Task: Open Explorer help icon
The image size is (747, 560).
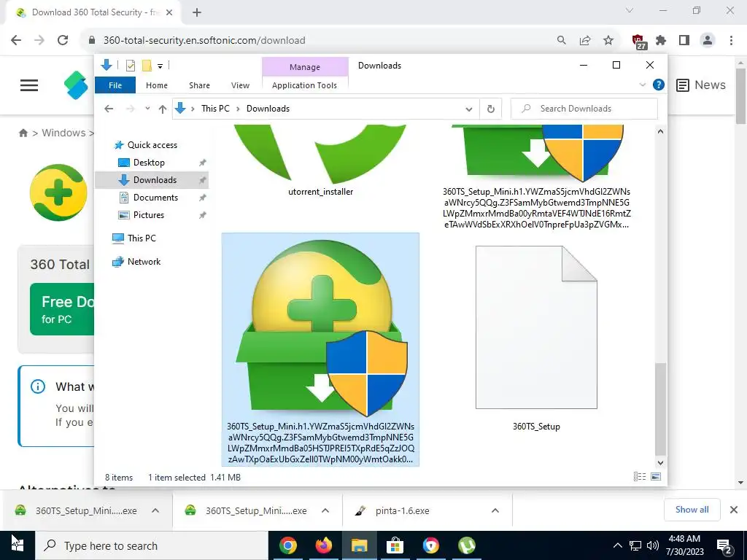Action: [659, 85]
